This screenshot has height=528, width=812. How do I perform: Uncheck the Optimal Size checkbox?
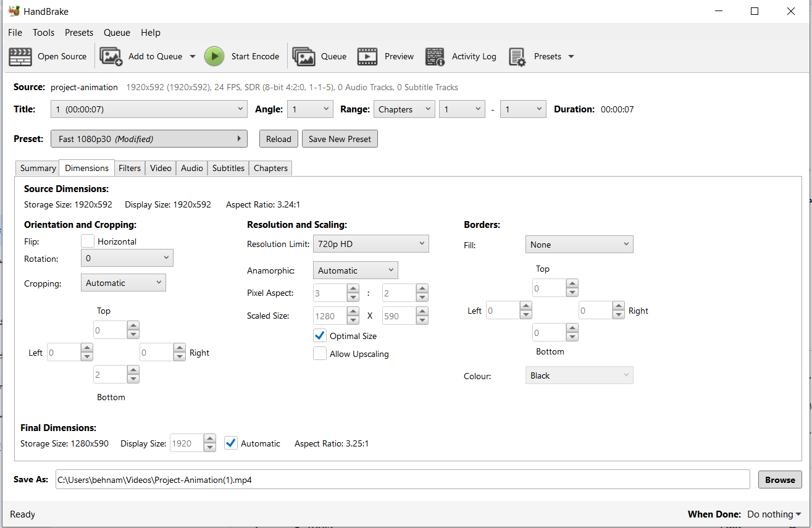(x=320, y=336)
